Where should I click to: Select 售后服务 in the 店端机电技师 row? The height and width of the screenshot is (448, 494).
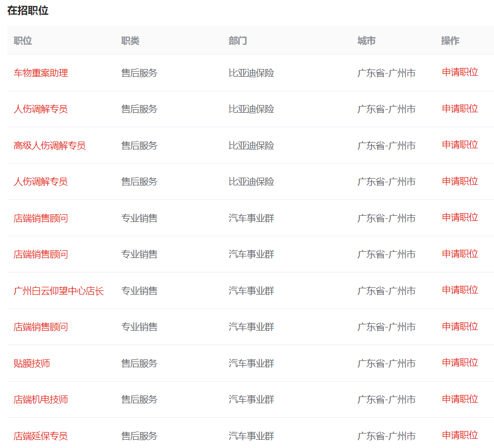(x=139, y=400)
